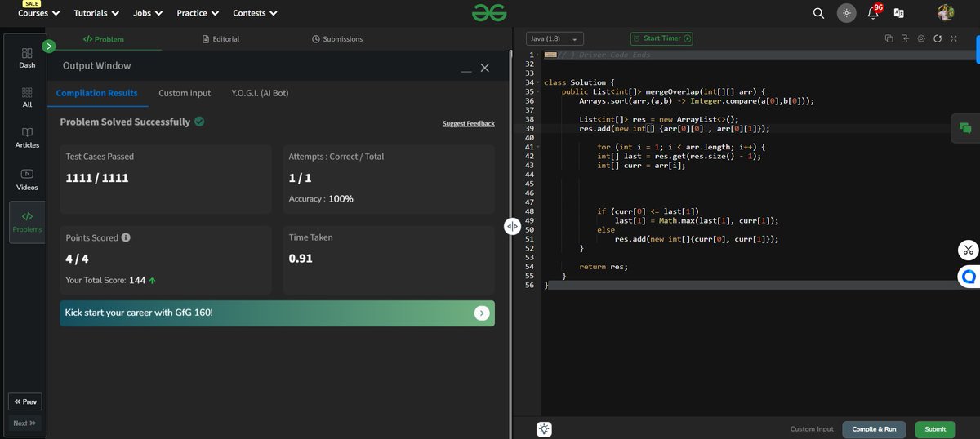The height and width of the screenshot is (439, 980).
Task: Click the Suggest Feedback link
Action: tap(469, 123)
